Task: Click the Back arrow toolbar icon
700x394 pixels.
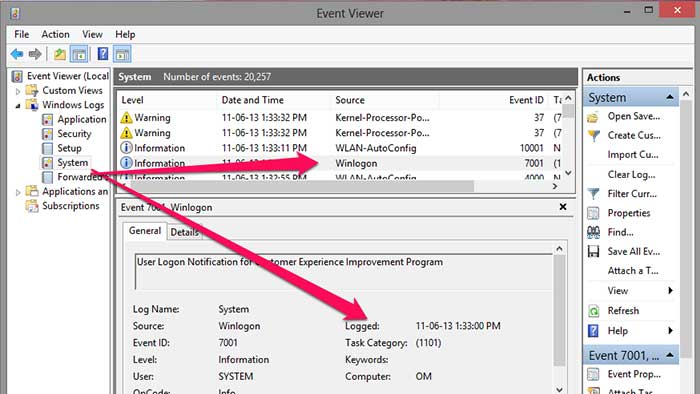Action: 17,54
